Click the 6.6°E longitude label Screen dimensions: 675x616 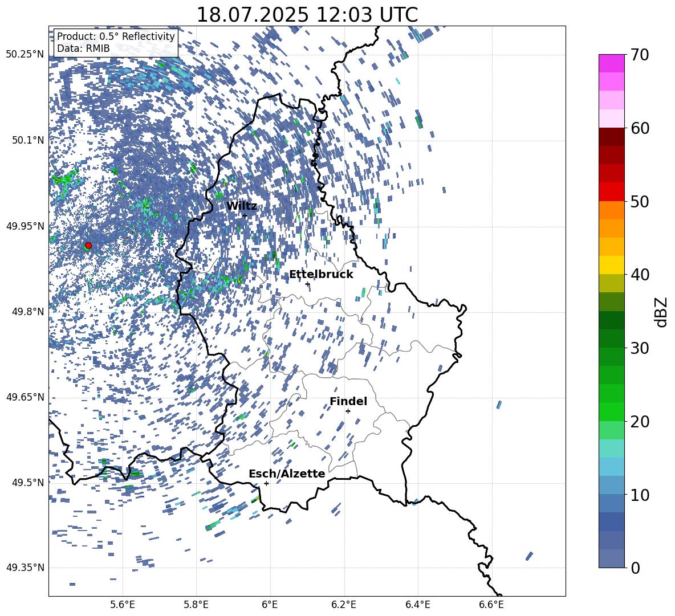pyautogui.click(x=491, y=605)
